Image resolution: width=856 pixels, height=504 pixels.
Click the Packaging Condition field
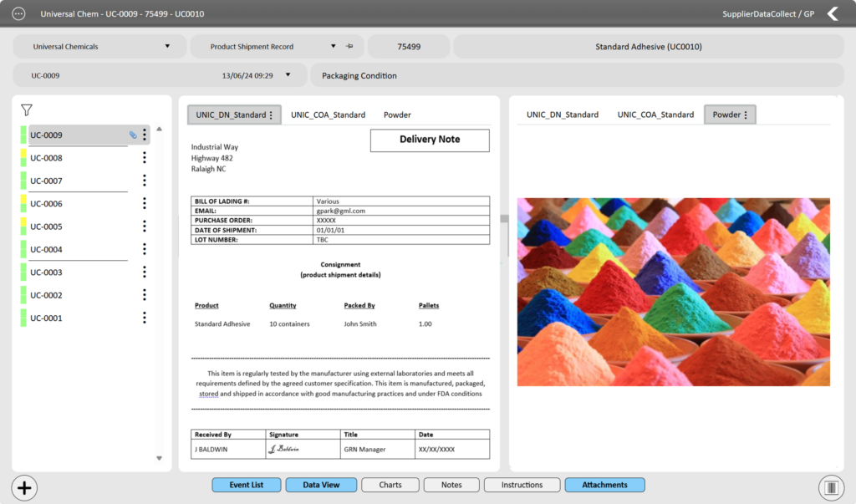click(x=577, y=75)
